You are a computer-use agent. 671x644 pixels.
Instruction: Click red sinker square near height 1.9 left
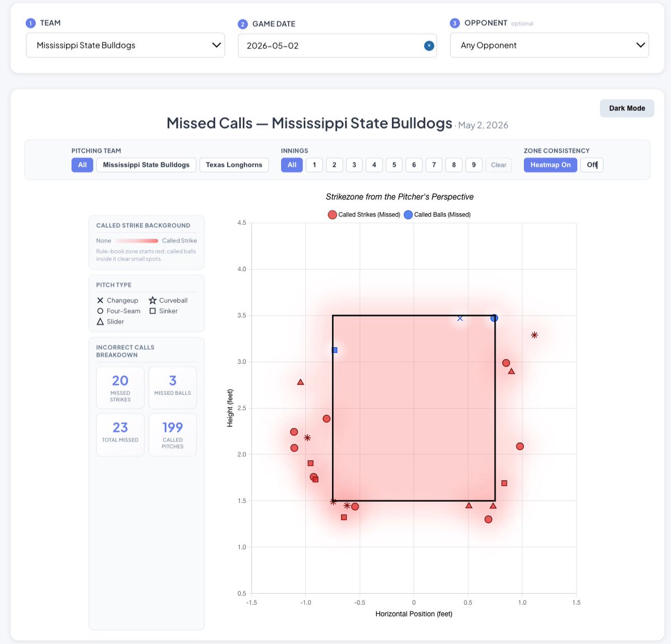(310, 463)
